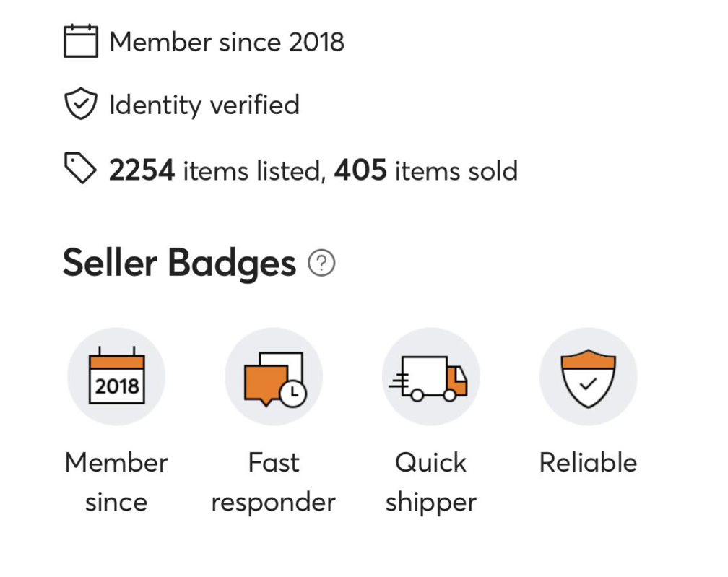Click the identity verification checkmark shield

click(x=82, y=104)
